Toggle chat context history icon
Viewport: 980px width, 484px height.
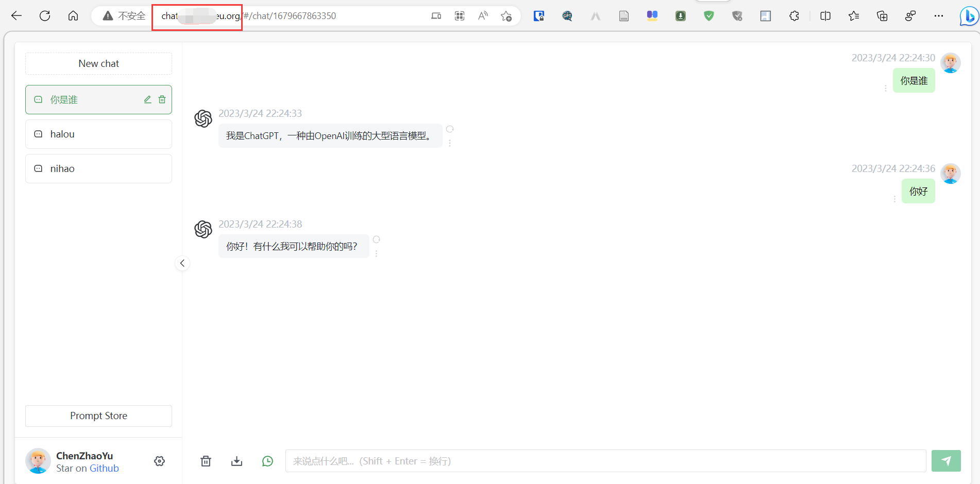click(x=267, y=461)
